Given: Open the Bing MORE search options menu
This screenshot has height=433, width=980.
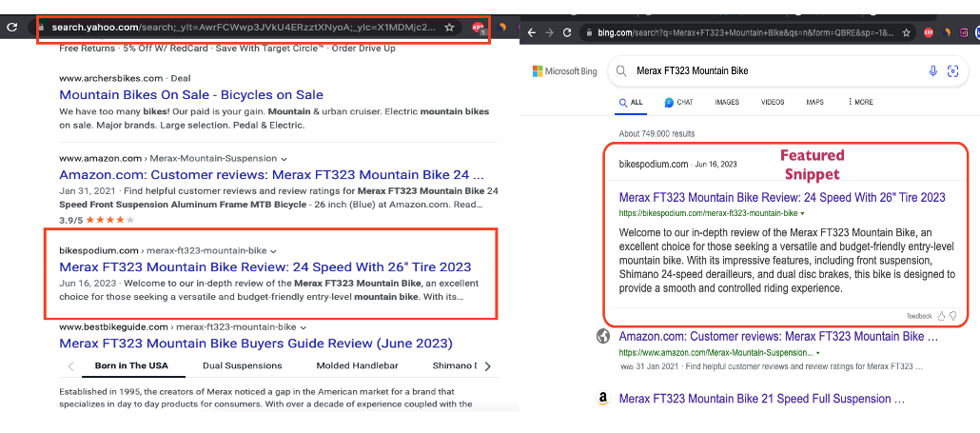Looking at the screenshot, I should pos(859,102).
